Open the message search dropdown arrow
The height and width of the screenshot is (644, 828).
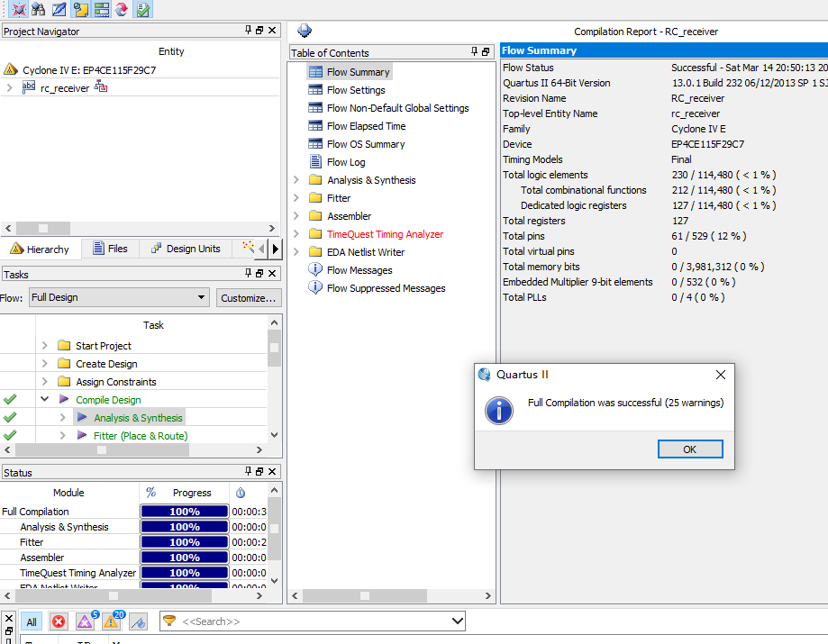pos(458,621)
